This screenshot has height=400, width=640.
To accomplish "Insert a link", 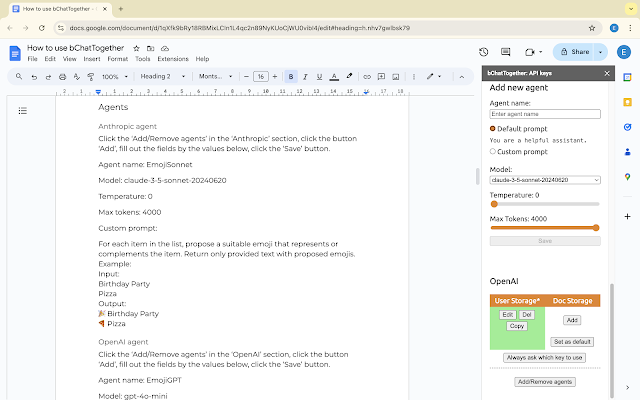I will (x=367, y=77).
